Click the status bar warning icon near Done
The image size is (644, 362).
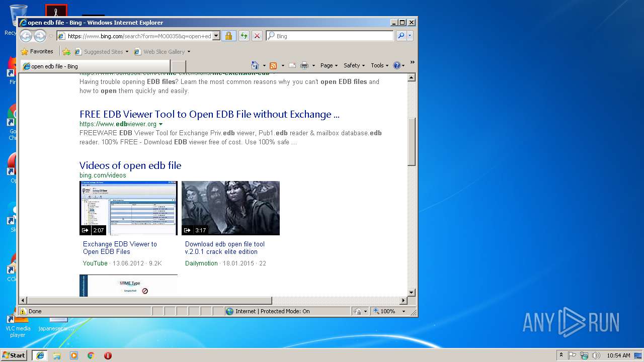pyautogui.click(x=23, y=311)
